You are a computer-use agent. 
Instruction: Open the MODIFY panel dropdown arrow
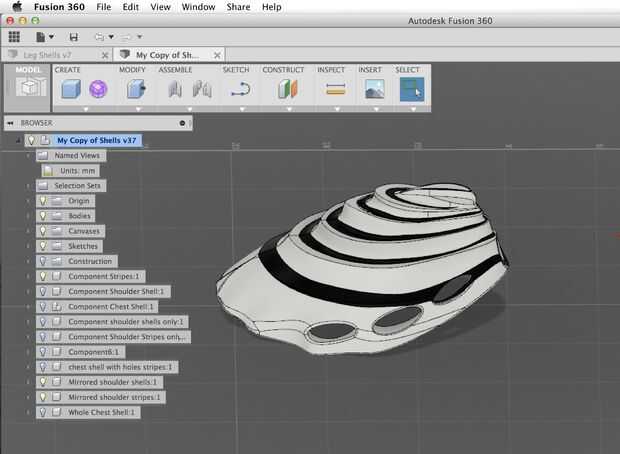click(138, 109)
